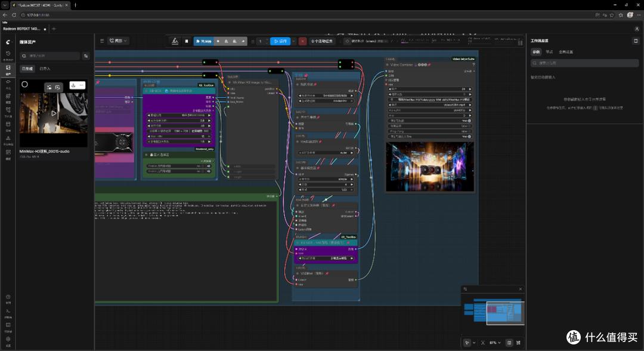644x351 pixels.
Task: Click the download icon on the video asset card
Action: click(x=73, y=85)
